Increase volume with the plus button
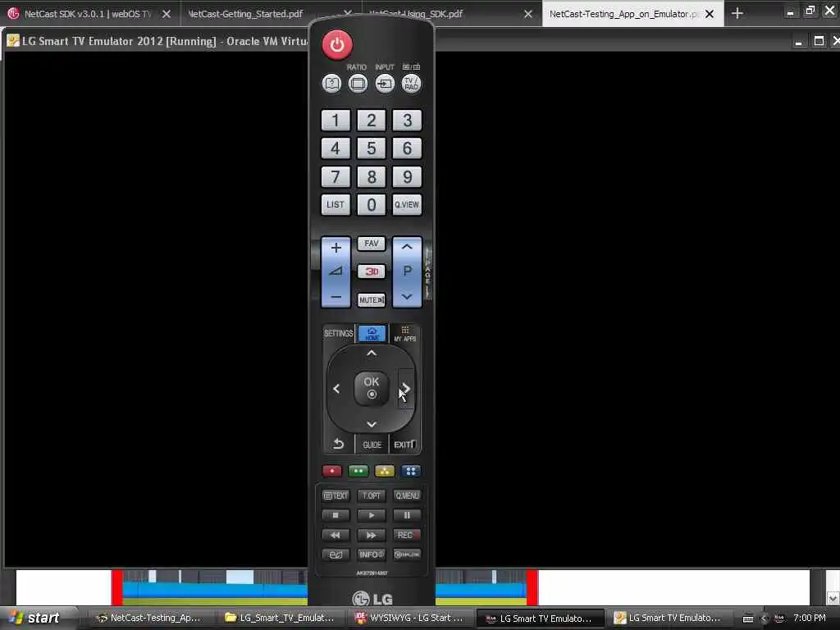Viewport: 840px width, 630px height. [x=336, y=248]
